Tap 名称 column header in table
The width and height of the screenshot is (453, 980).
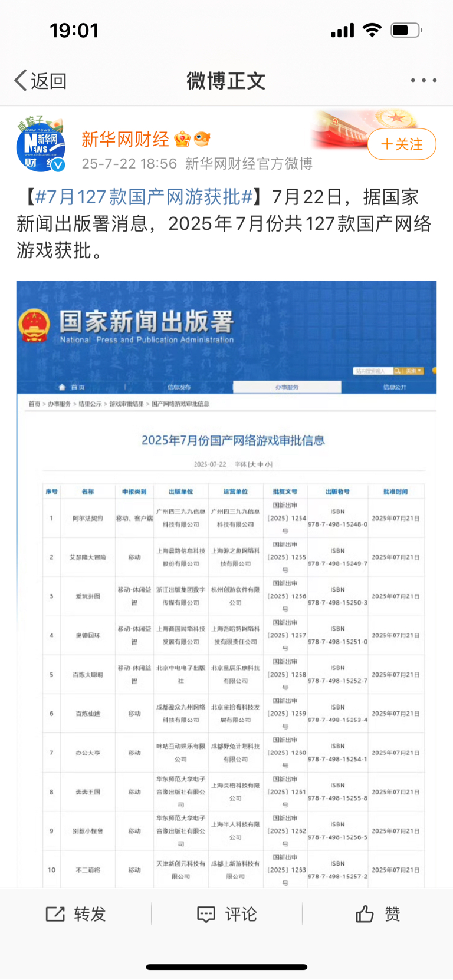tap(88, 491)
